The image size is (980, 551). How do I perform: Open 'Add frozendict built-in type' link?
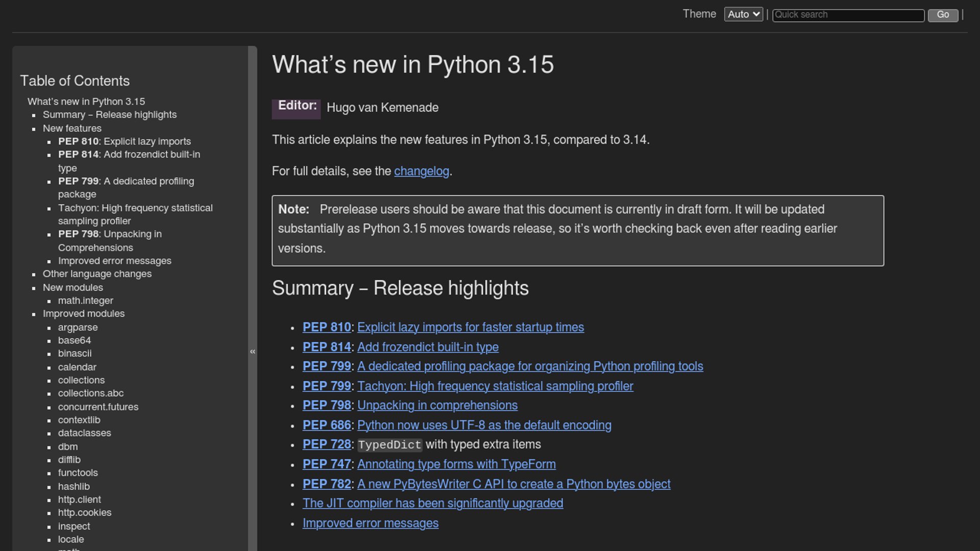pos(428,347)
